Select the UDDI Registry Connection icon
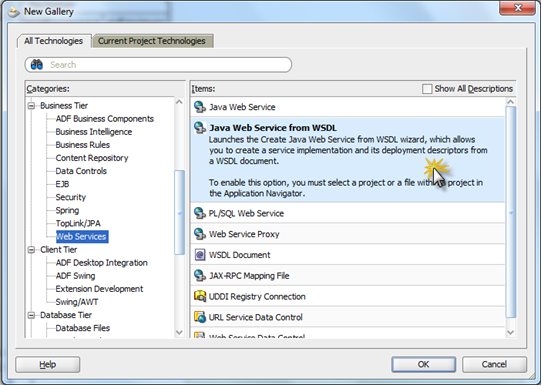 pyautogui.click(x=200, y=296)
